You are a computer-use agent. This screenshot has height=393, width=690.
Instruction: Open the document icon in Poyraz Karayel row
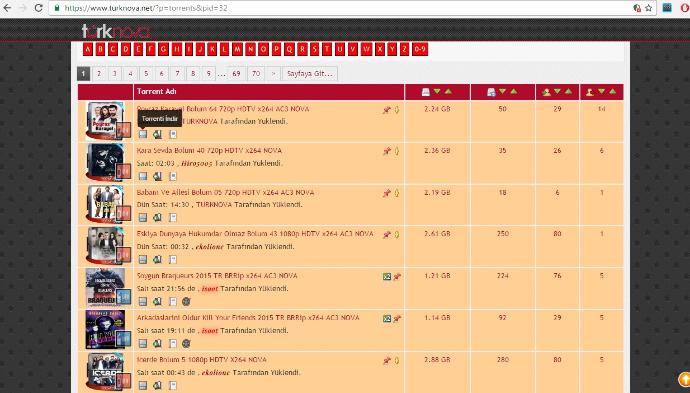coord(173,134)
